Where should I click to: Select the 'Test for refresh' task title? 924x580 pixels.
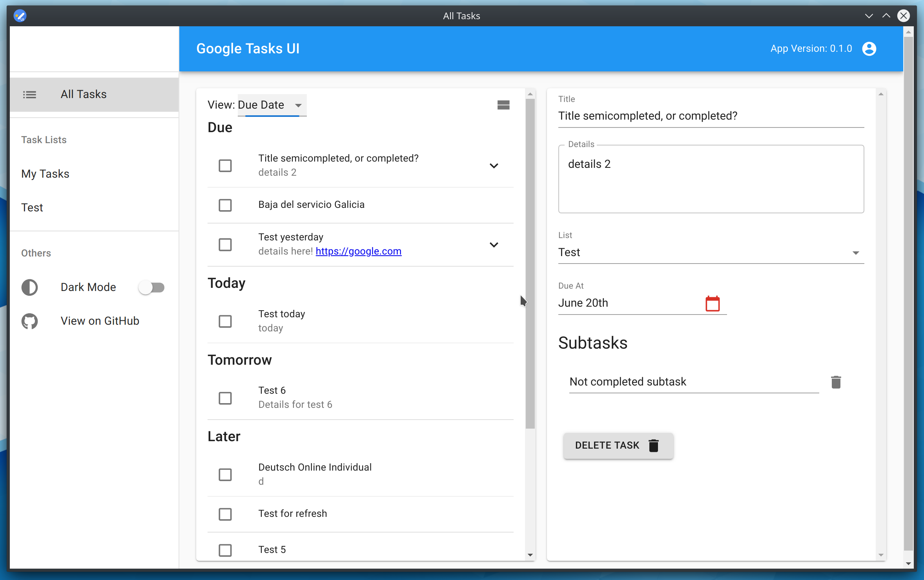292,514
